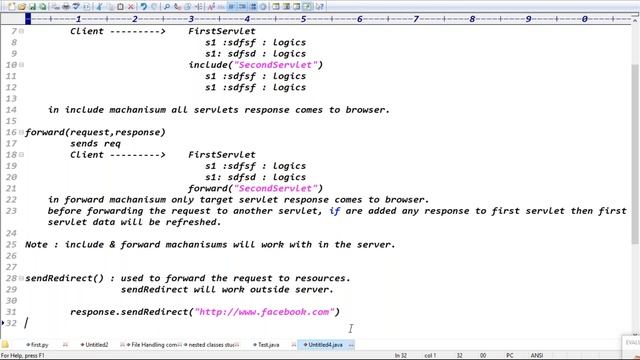Open the directory folder icon in the bottom-left corner

(5, 344)
